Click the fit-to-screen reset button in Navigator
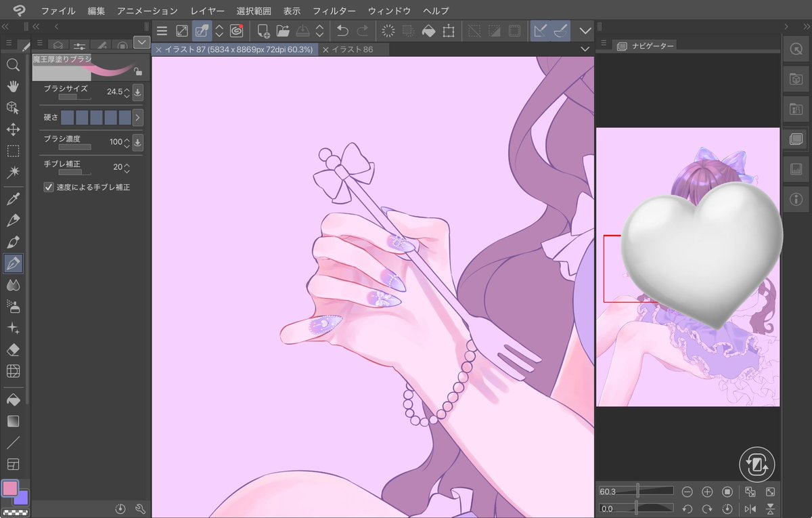 coord(727,492)
